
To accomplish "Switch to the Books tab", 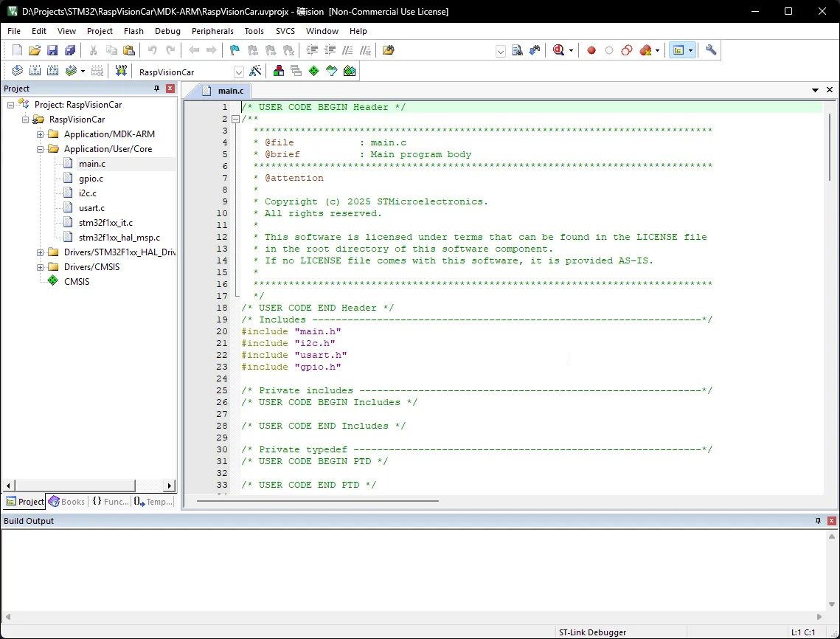I will click(x=66, y=502).
